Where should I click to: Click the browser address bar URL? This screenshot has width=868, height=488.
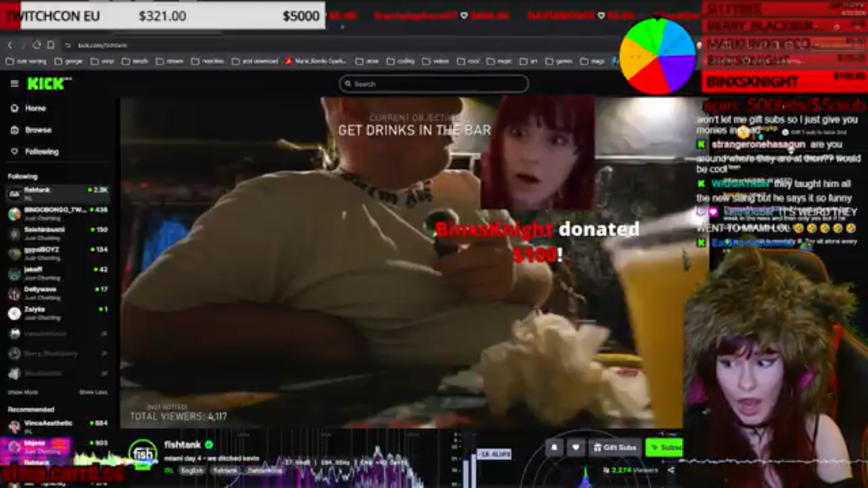click(x=103, y=45)
